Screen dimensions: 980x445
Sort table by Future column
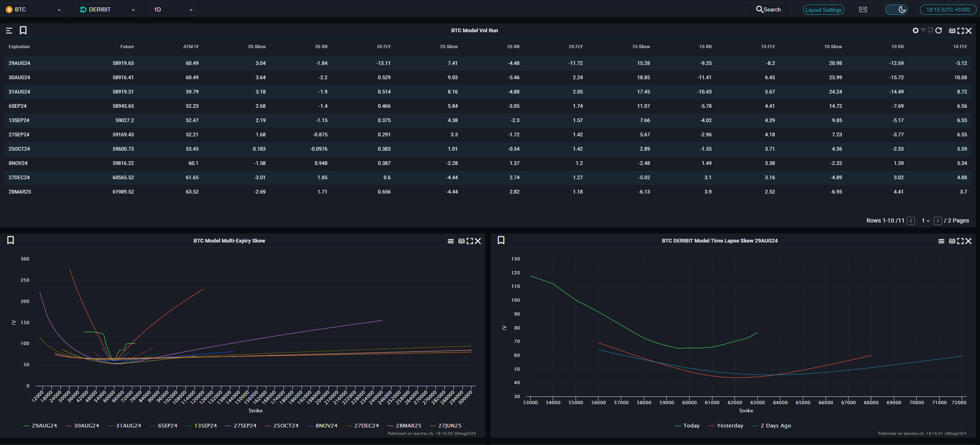127,47
